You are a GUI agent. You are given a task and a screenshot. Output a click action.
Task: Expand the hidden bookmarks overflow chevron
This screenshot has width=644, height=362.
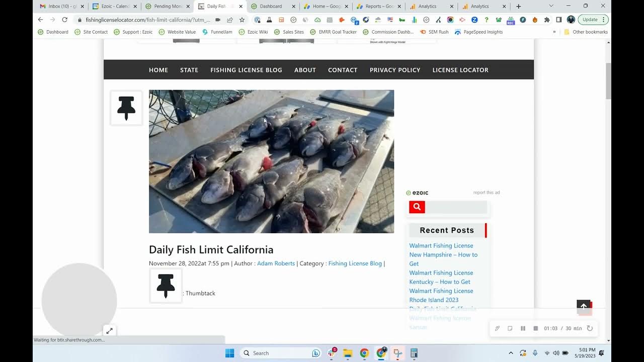click(554, 32)
